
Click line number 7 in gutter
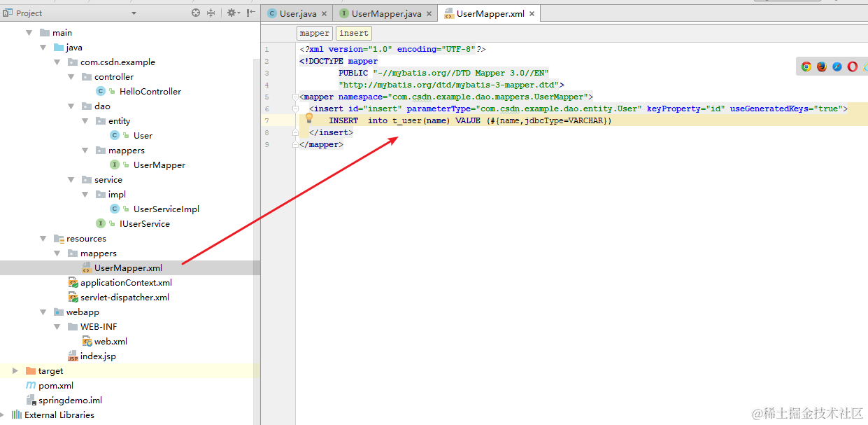pyautogui.click(x=266, y=120)
